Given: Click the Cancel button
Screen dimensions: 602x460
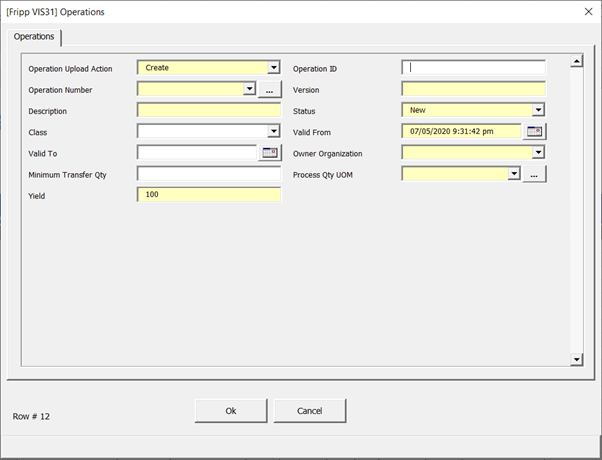Looking at the screenshot, I should 309,411.
